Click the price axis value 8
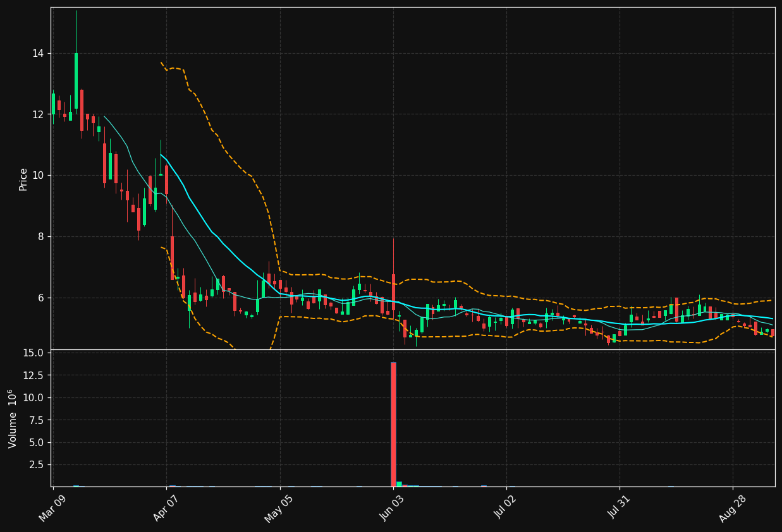 [41, 236]
